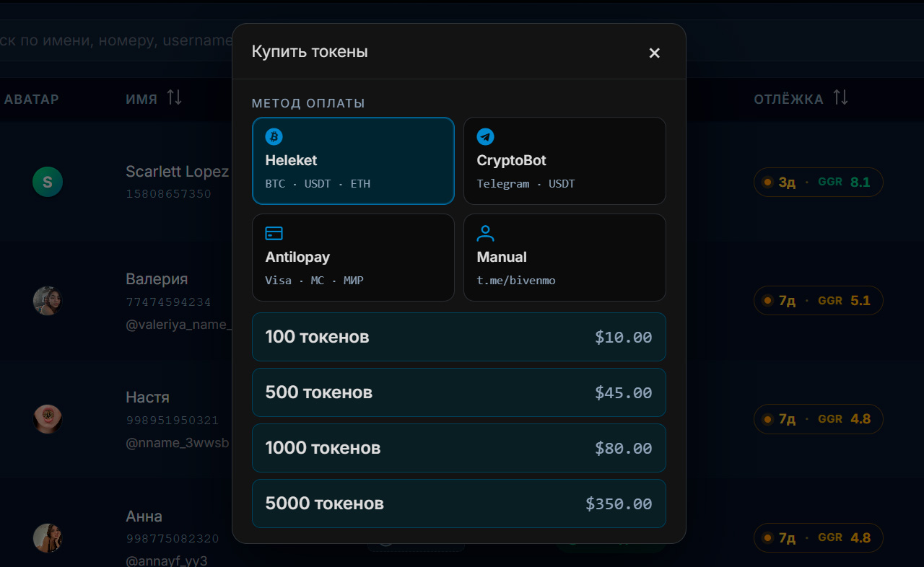Click the avatar photo in Валерия's row
Image resolution: width=924 pixels, height=567 pixels.
[48, 301]
